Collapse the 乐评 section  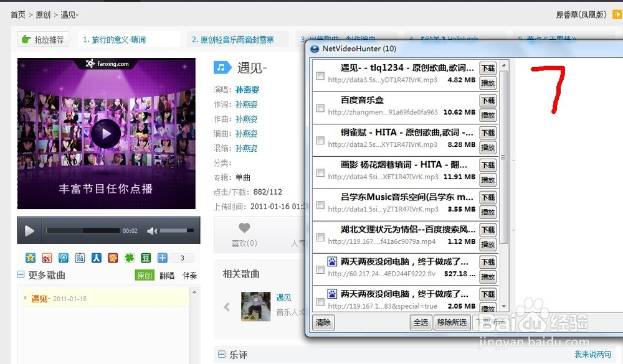pos(222,355)
